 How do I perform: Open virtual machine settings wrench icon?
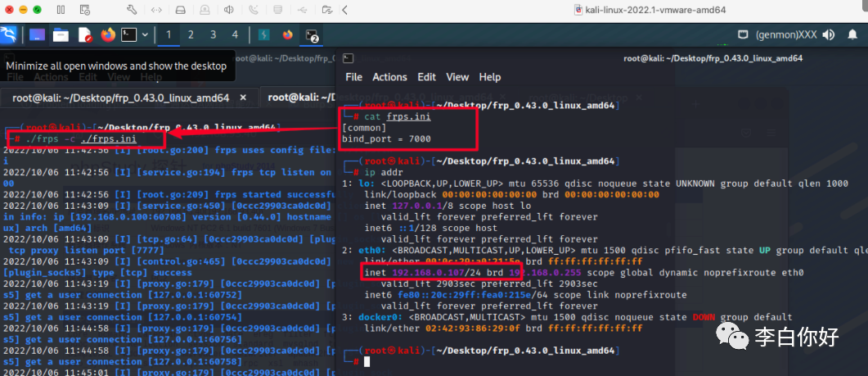(x=132, y=10)
